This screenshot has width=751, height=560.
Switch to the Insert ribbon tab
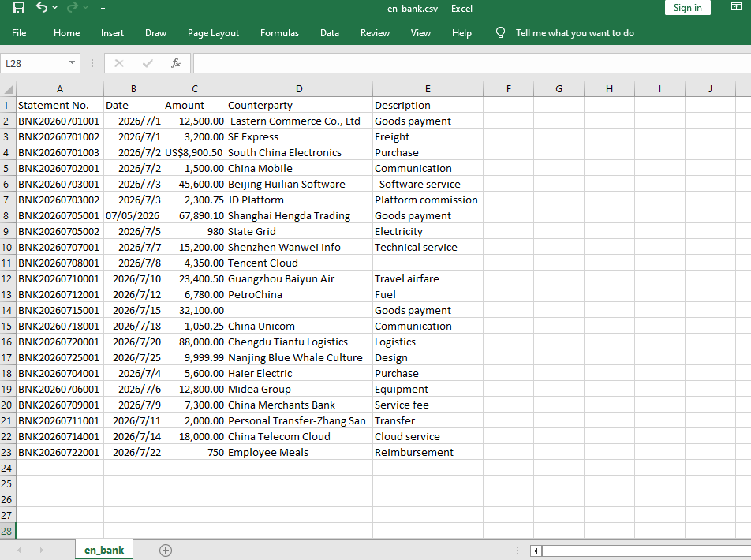click(112, 33)
